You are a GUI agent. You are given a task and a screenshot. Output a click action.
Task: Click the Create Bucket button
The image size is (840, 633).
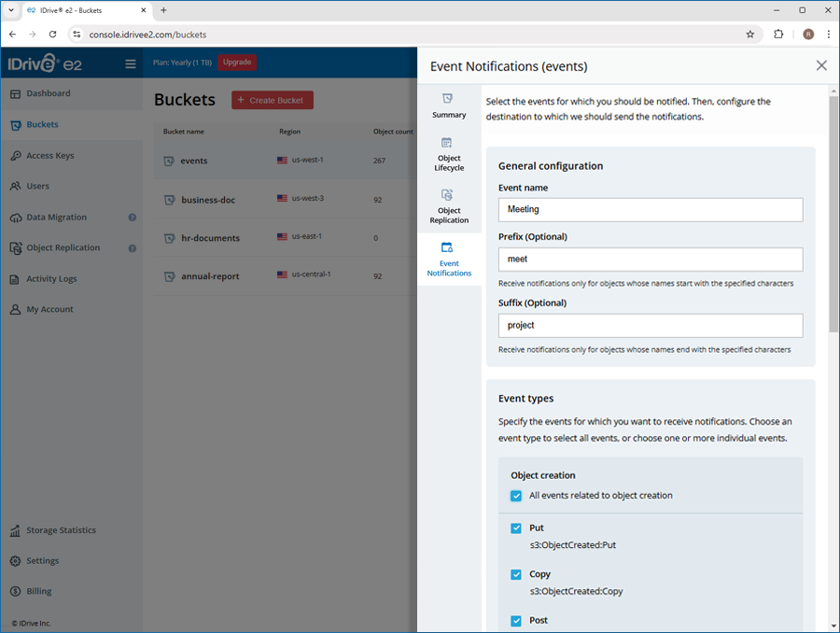(273, 100)
